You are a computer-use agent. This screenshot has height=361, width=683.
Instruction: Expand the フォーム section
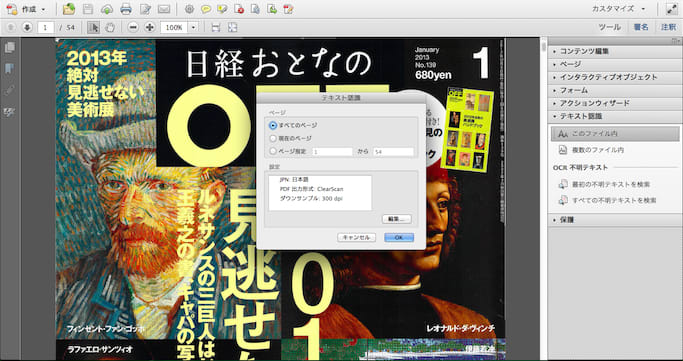click(614, 91)
